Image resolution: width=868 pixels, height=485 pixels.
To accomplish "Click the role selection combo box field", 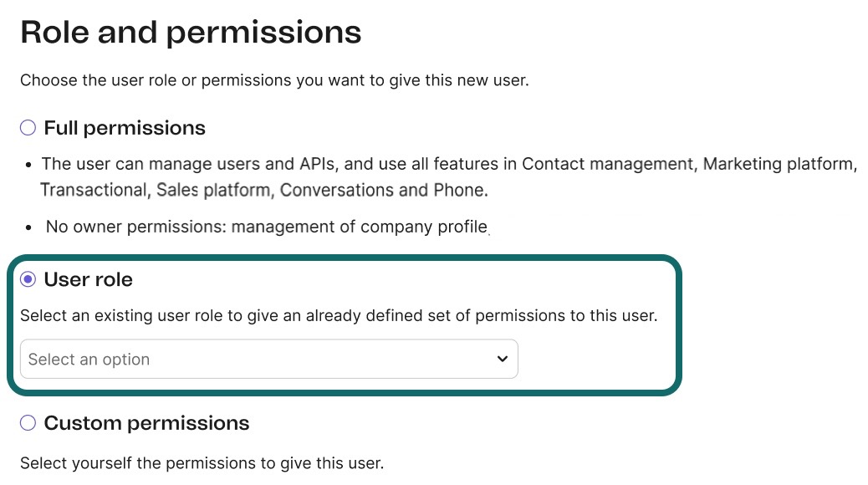I will [269, 359].
